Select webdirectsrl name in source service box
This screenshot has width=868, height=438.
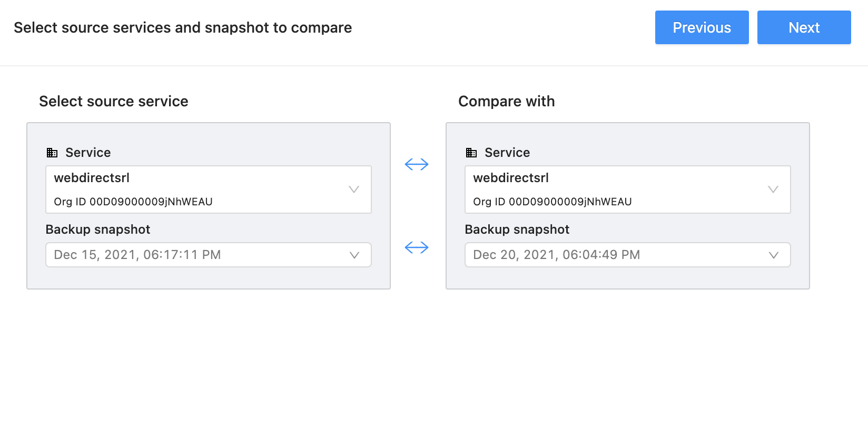pos(92,178)
